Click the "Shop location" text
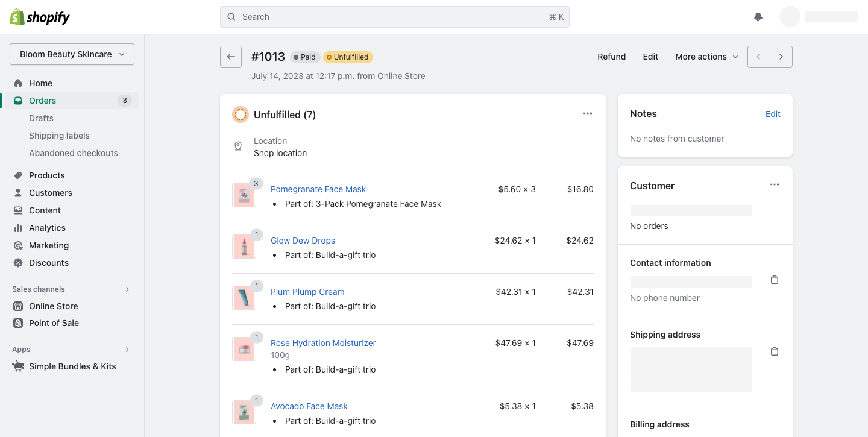This screenshot has width=868, height=437. [280, 153]
